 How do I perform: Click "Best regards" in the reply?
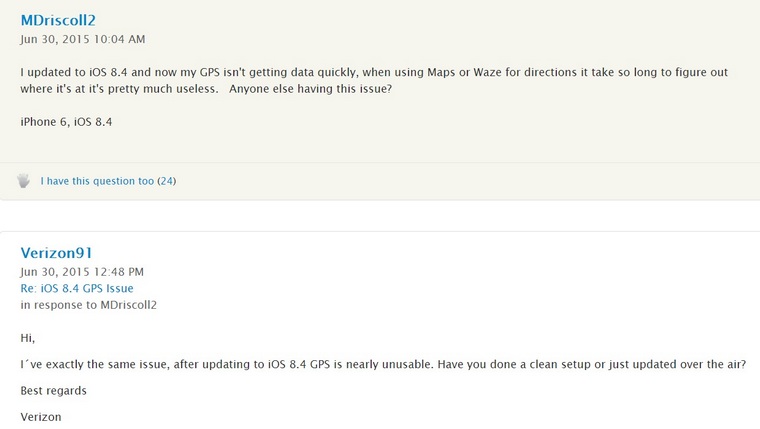pos(53,390)
